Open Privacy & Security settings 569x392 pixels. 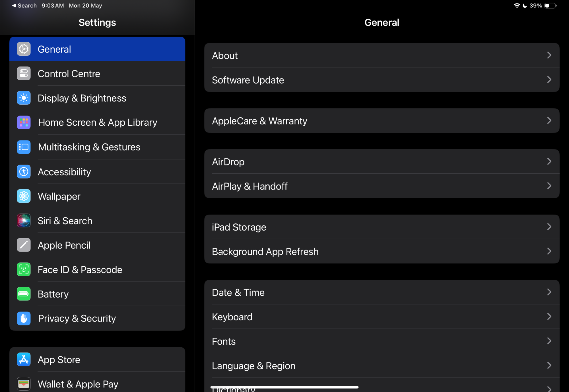97,318
